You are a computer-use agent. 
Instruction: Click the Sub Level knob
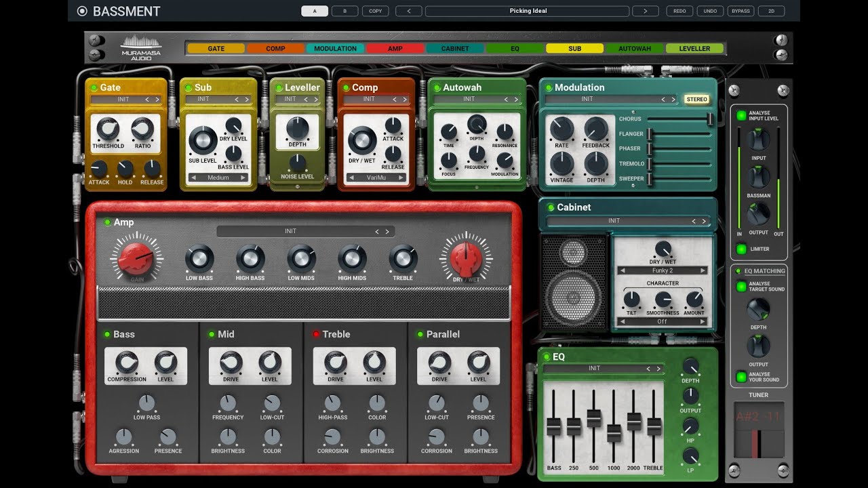click(x=202, y=141)
